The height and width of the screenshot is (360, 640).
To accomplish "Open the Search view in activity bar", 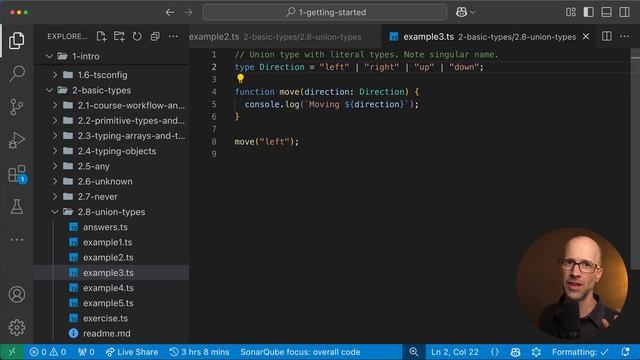I will [x=16, y=74].
